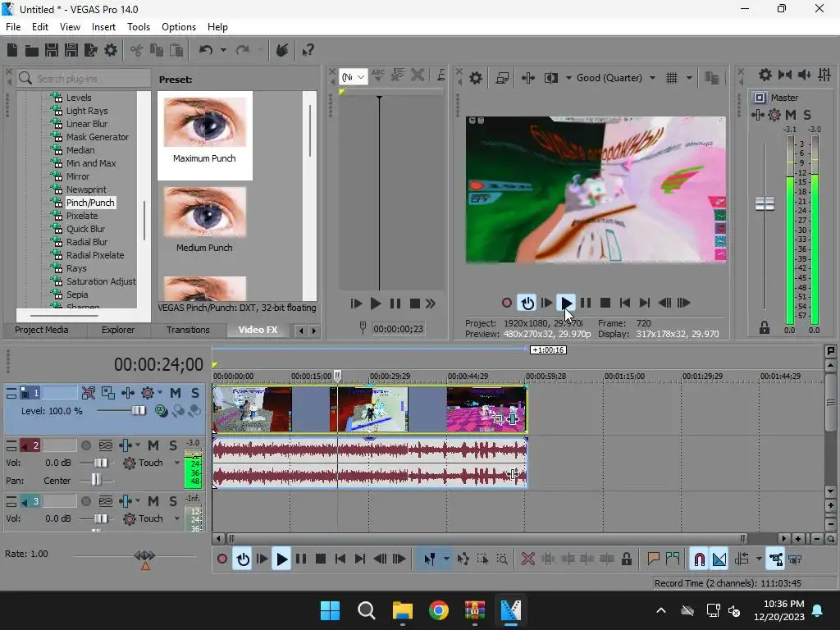This screenshot has height=630, width=840.
Task: Click track 1 Level slider handle
Action: [x=138, y=411]
